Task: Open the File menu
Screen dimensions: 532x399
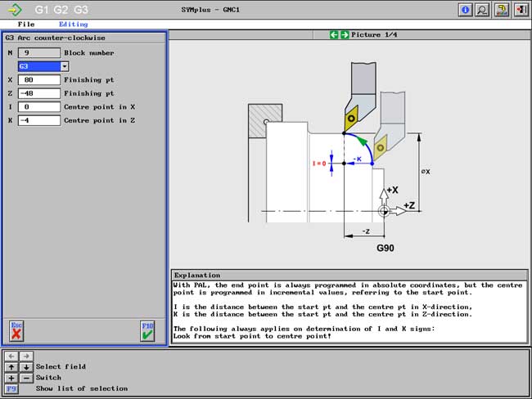Action: pyautogui.click(x=26, y=25)
